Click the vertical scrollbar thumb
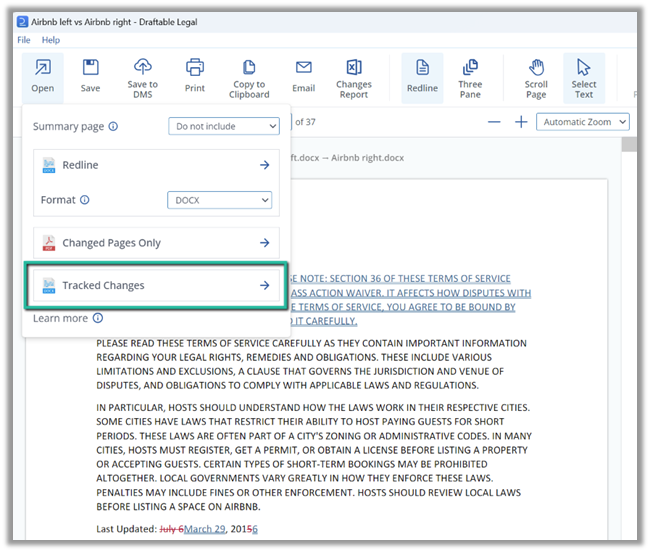The image size is (650, 552). coord(629,145)
